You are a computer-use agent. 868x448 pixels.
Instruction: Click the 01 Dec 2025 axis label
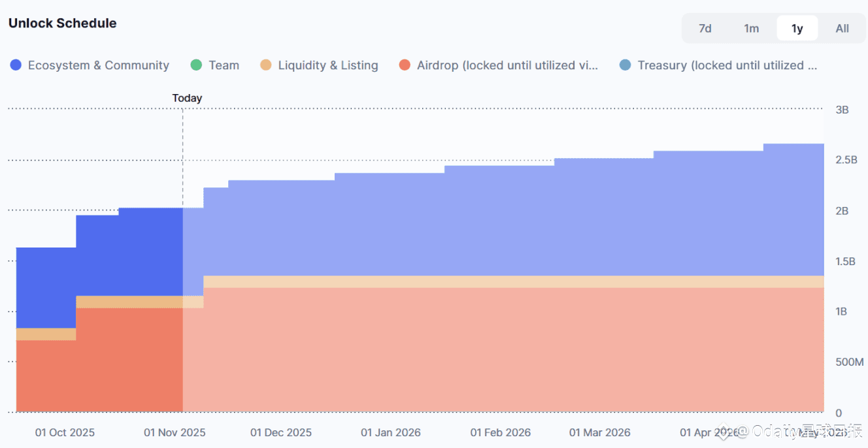click(x=281, y=432)
